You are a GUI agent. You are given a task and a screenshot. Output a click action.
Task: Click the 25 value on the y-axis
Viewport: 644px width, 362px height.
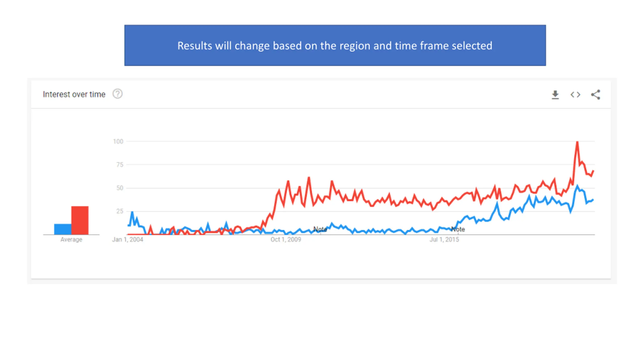click(120, 211)
